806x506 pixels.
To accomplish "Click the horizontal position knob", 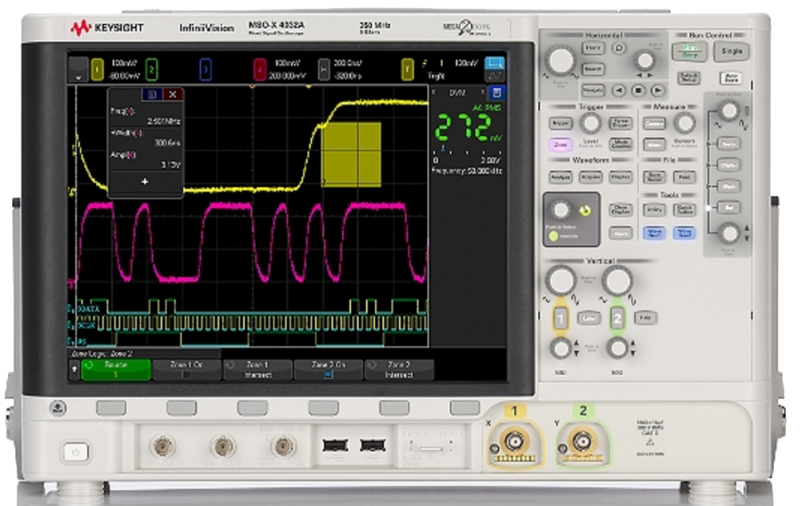I will pyautogui.click(x=644, y=61).
